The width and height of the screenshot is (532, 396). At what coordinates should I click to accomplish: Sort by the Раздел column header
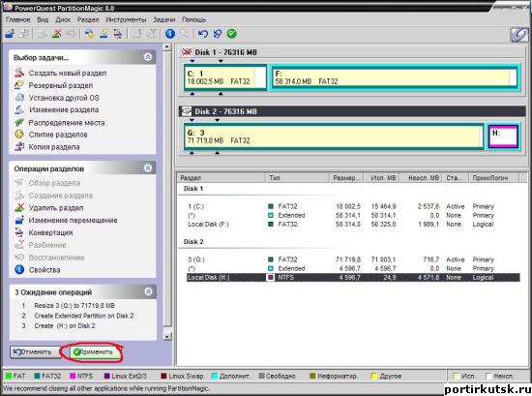click(x=221, y=177)
